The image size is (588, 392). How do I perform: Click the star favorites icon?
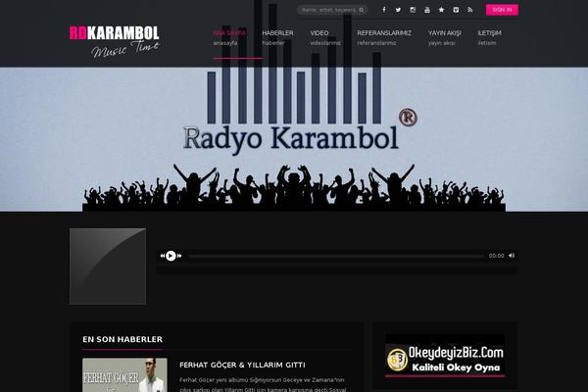point(441,10)
